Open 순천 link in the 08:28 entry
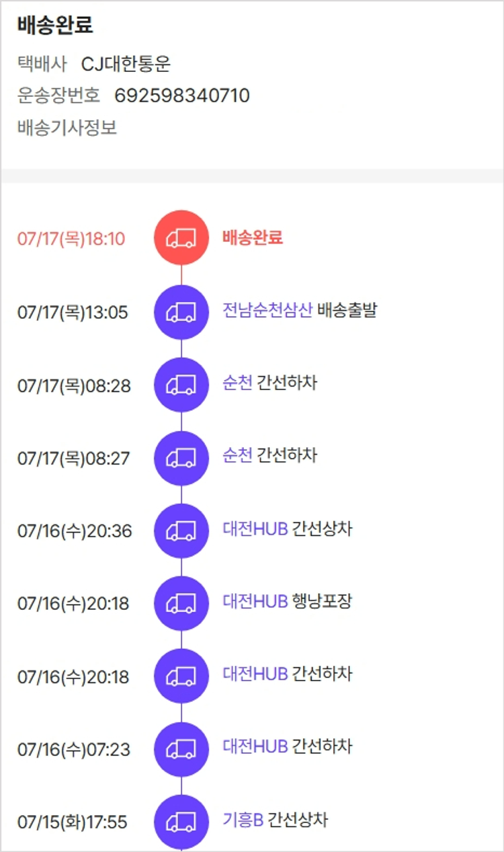Screen dimensions: 504x852 [x=237, y=383]
